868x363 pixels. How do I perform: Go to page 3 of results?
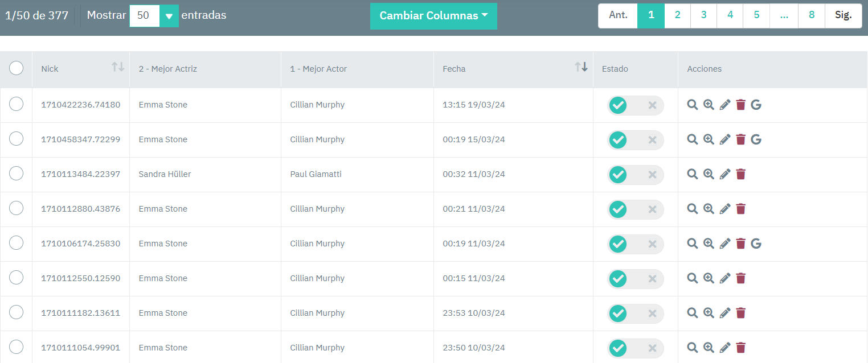pyautogui.click(x=704, y=15)
